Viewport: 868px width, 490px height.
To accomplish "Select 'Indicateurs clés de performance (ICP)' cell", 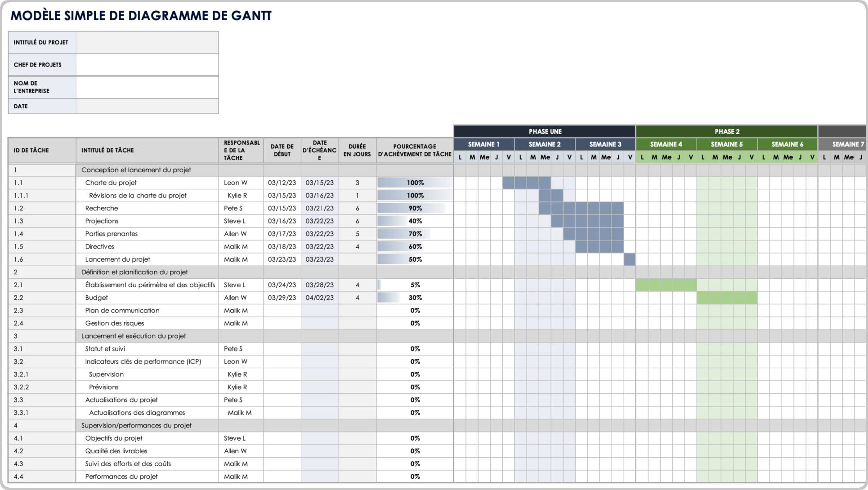I will 147,361.
